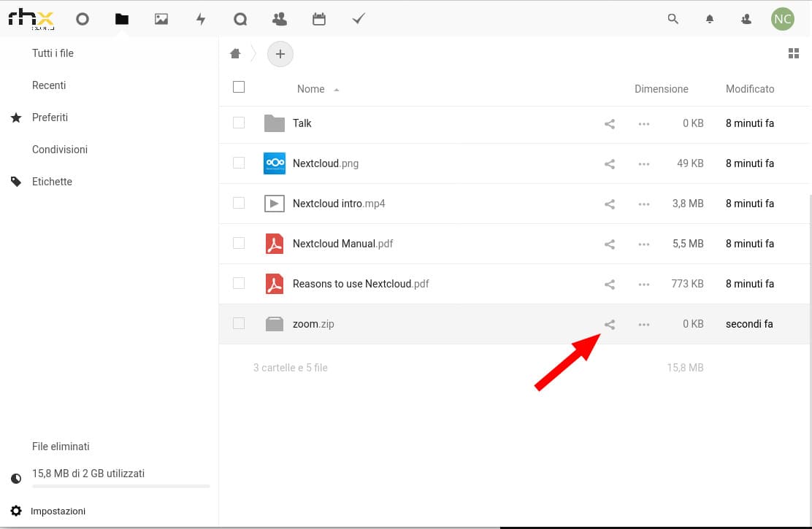This screenshot has width=812, height=529.
Task: Open the Calendar app icon
Action: (x=319, y=19)
